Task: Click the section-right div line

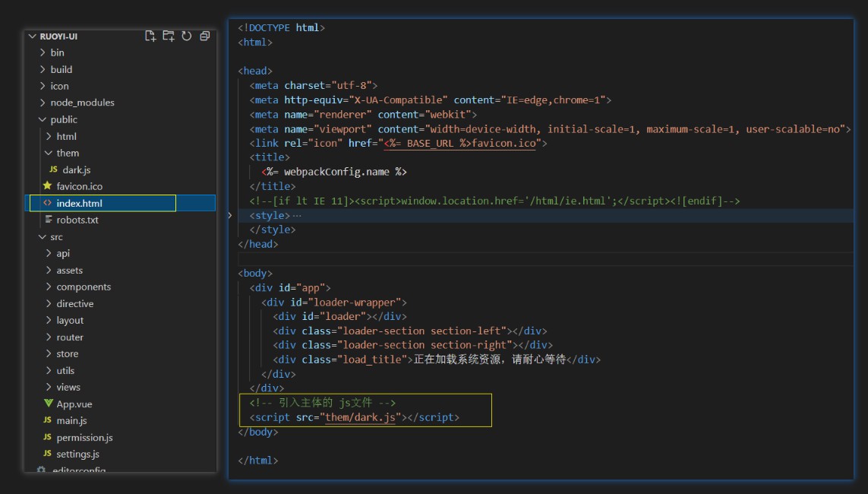Action: click(x=412, y=345)
